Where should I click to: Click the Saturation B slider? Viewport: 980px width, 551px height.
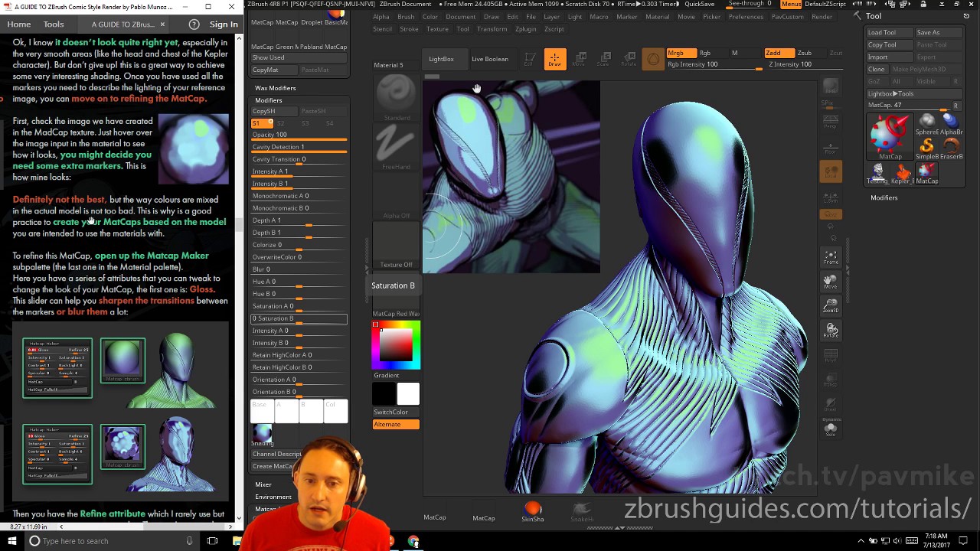[x=299, y=318]
